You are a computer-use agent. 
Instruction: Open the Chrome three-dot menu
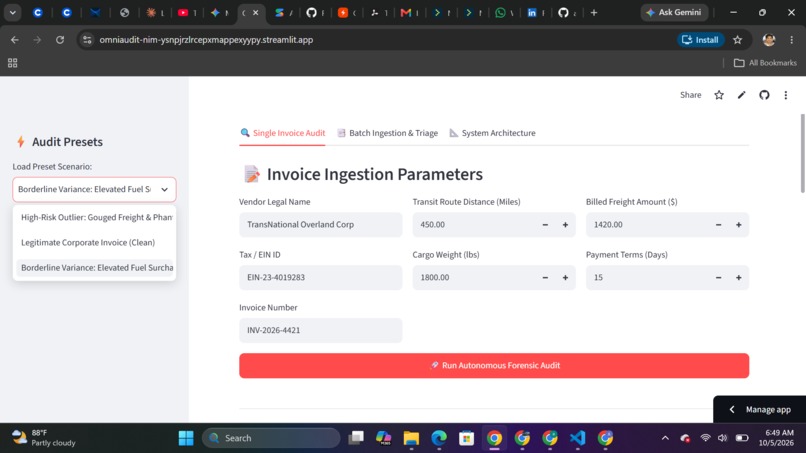tap(792, 40)
